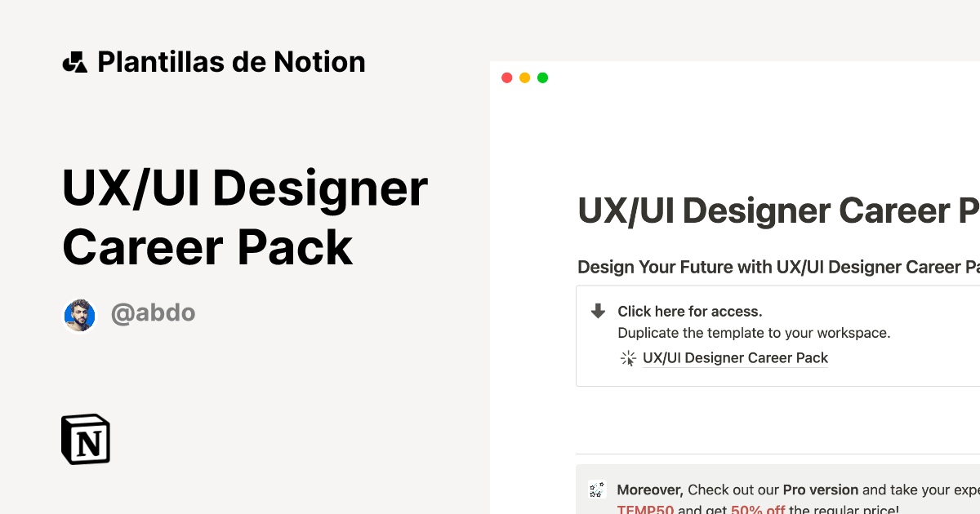
Task: Click the black Notion N logo
Action: click(85, 439)
